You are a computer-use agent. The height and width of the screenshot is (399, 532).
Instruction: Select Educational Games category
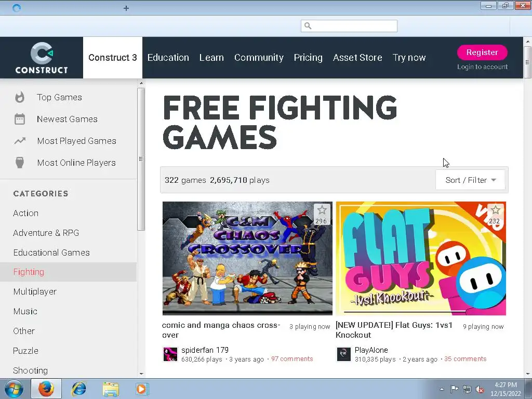pyautogui.click(x=51, y=252)
